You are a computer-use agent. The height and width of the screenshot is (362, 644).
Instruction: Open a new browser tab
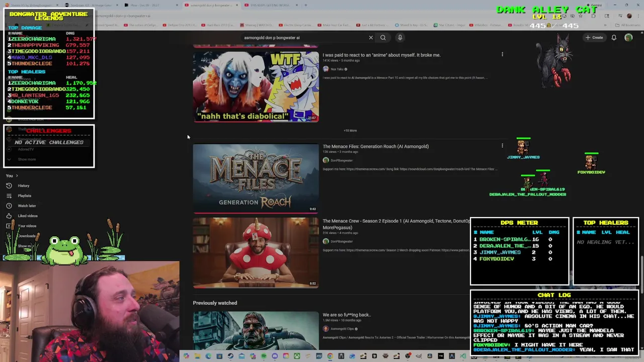306,5
